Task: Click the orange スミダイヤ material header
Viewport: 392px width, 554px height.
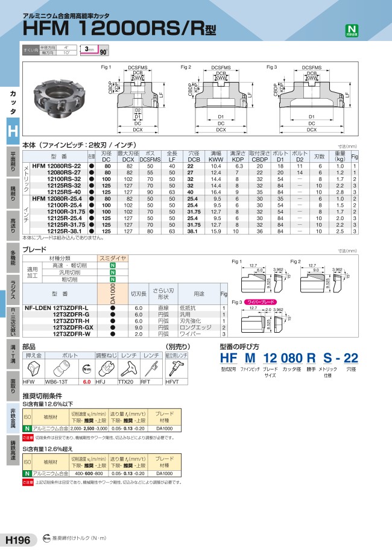Action: tap(113, 258)
